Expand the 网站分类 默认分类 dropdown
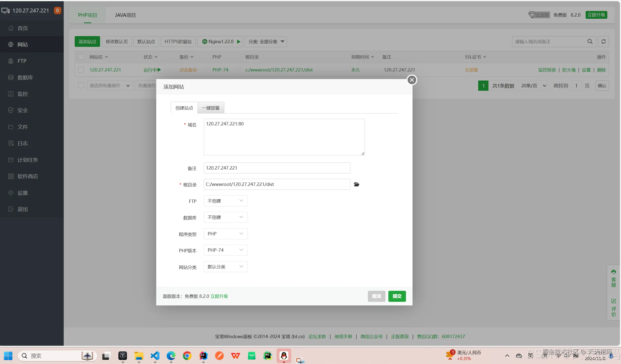This screenshot has height=364, width=621. pyautogui.click(x=225, y=267)
